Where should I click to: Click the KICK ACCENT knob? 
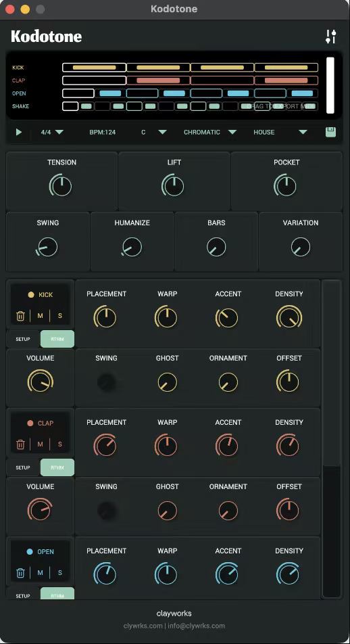[x=227, y=317]
